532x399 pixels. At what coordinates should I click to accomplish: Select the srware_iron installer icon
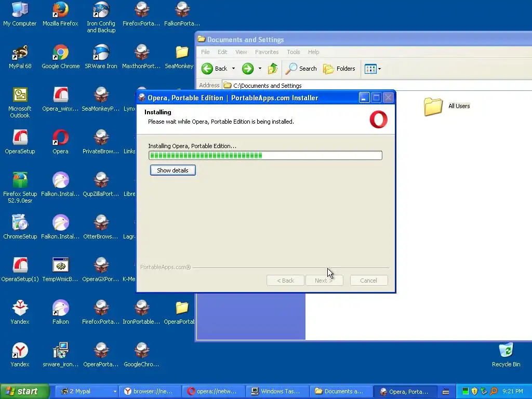(x=60, y=355)
